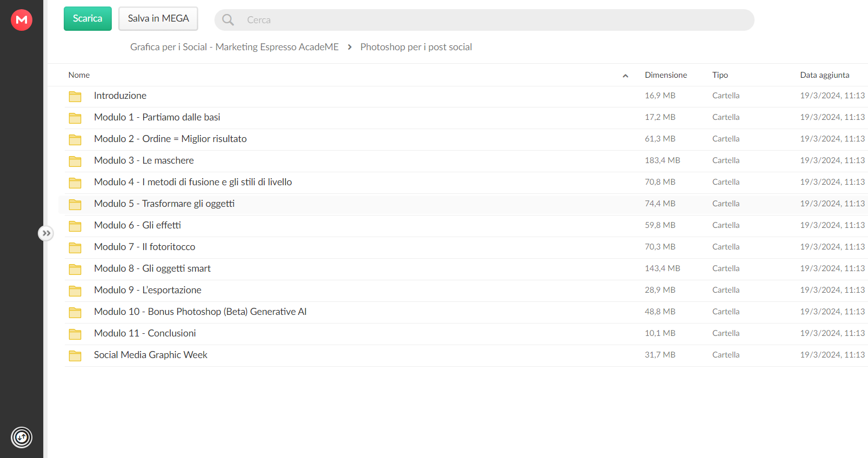Viewport: 868px width, 458px height.
Task: Click the MEGA logo icon
Action: click(22, 20)
